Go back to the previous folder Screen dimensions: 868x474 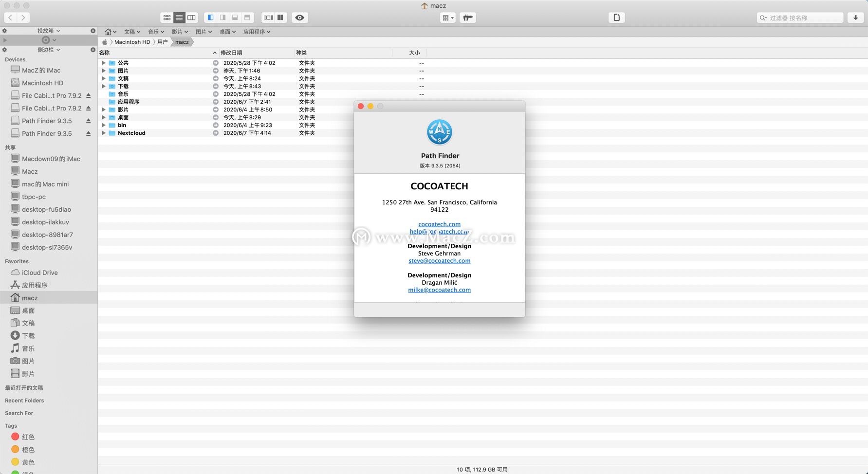(x=10, y=18)
